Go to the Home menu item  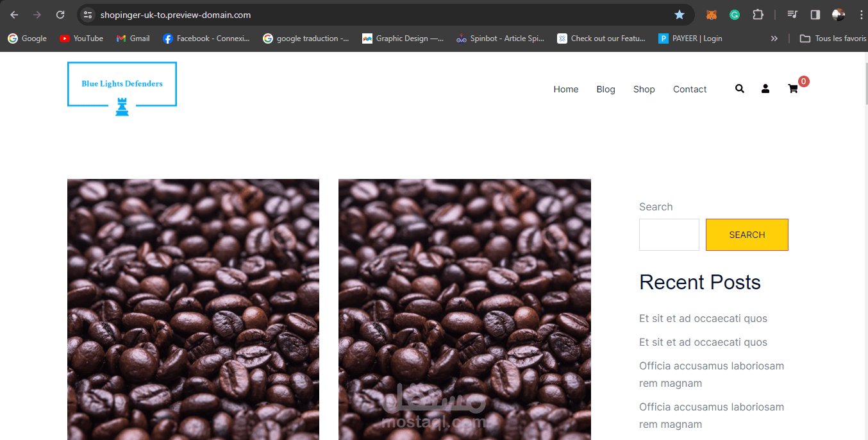pos(566,89)
